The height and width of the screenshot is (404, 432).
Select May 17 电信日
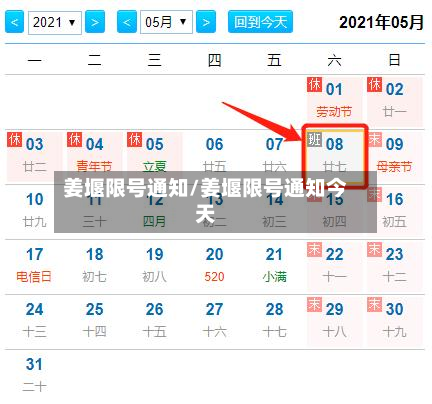[34, 266]
